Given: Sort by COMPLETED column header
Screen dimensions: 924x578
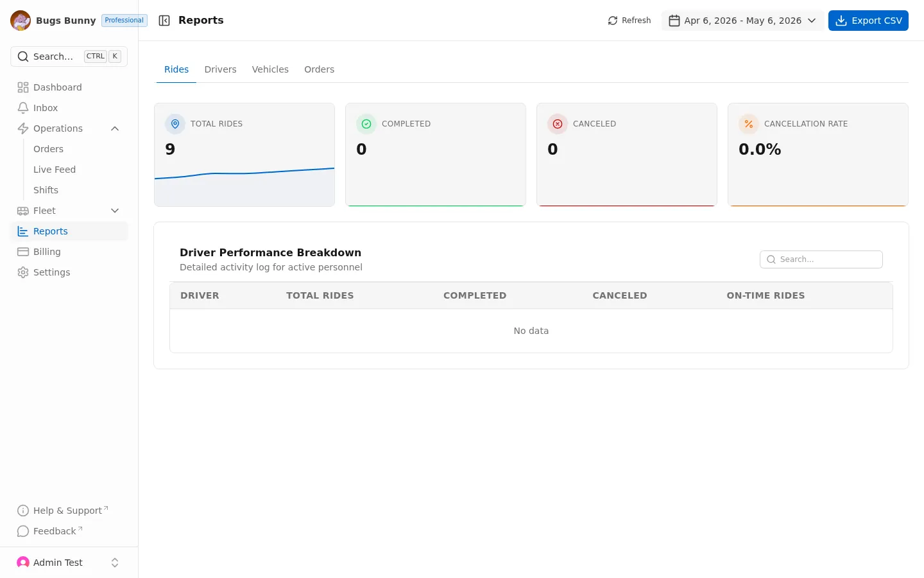Looking at the screenshot, I should (x=475, y=295).
